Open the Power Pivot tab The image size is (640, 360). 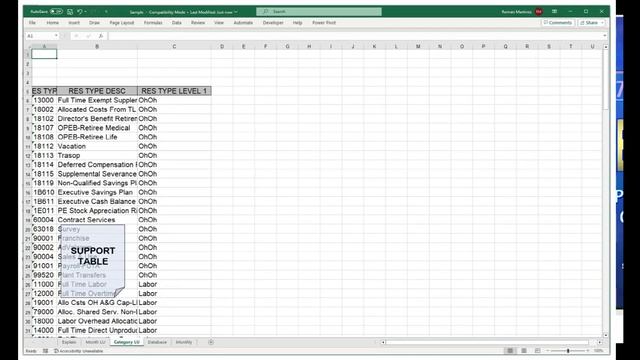[x=324, y=23]
